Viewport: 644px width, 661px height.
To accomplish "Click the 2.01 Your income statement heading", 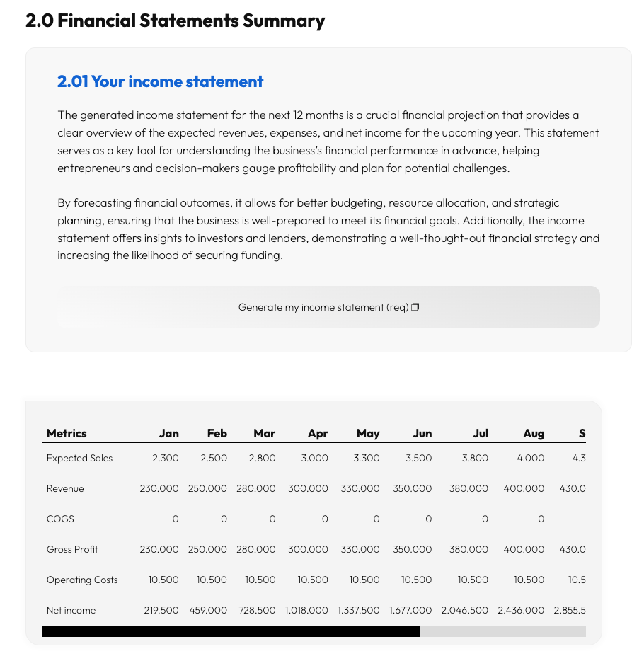I will pyautogui.click(x=160, y=82).
